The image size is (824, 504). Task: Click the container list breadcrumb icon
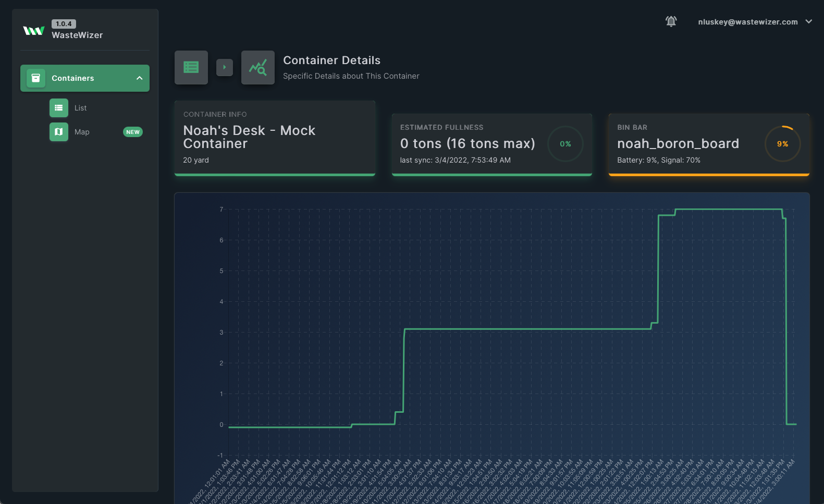click(x=191, y=67)
